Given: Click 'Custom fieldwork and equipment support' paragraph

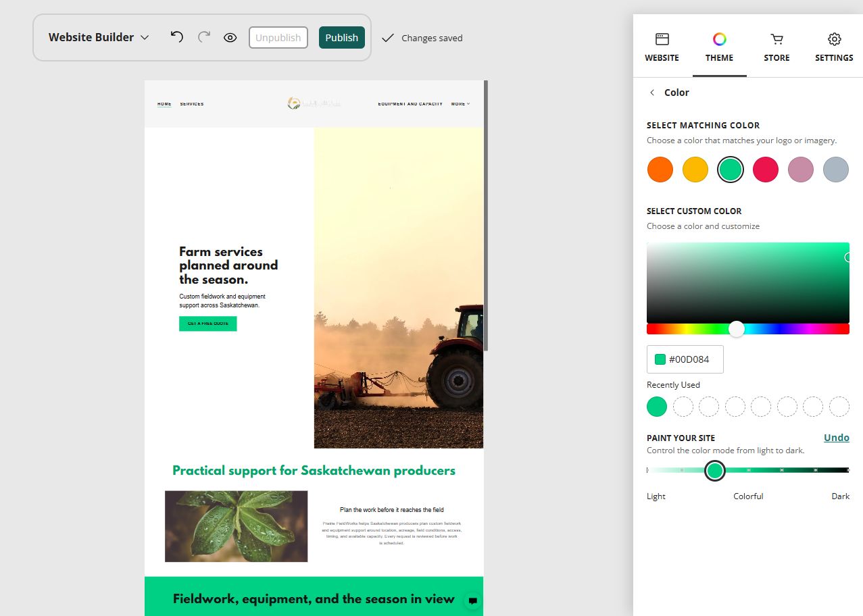Looking at the screenshot, I should [222, 301].
